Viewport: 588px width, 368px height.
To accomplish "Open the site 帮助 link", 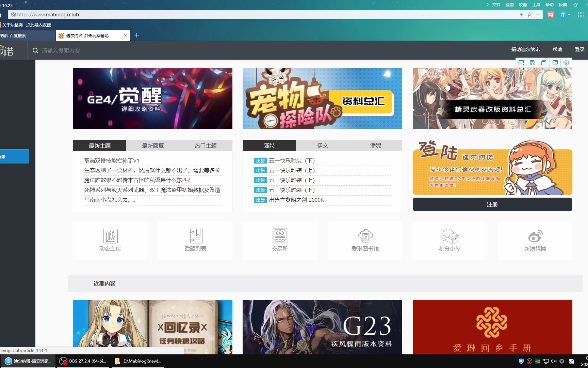I will click(557, 49).
